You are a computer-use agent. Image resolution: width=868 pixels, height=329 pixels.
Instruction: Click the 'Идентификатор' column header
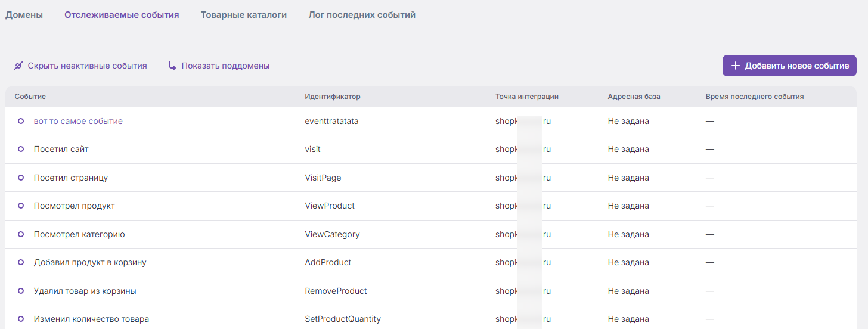tap(333, 97)
